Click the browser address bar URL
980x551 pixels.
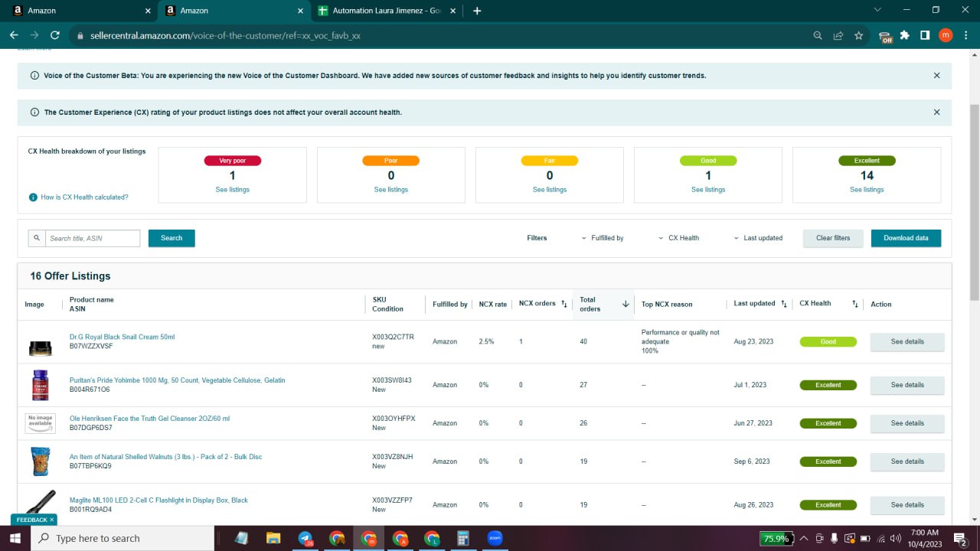coord(225,35)
